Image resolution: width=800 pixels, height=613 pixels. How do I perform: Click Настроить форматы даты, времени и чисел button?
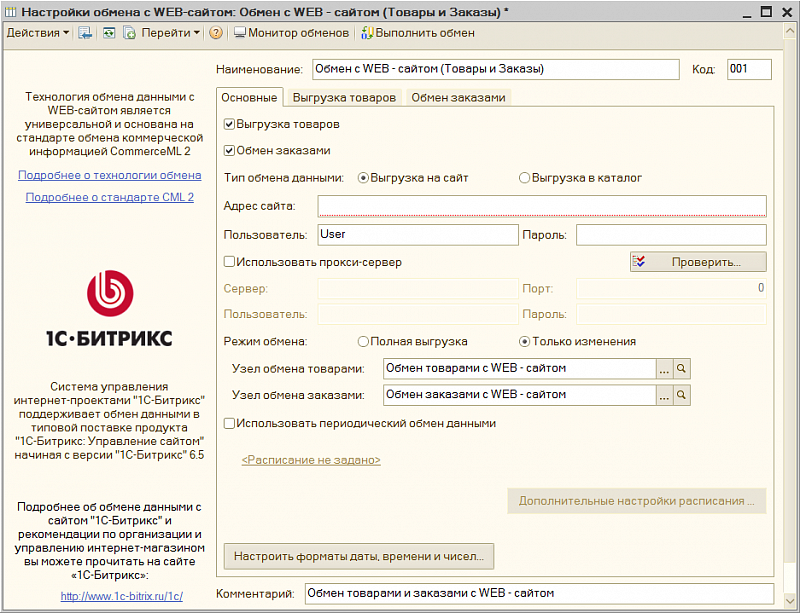[359, 556]
